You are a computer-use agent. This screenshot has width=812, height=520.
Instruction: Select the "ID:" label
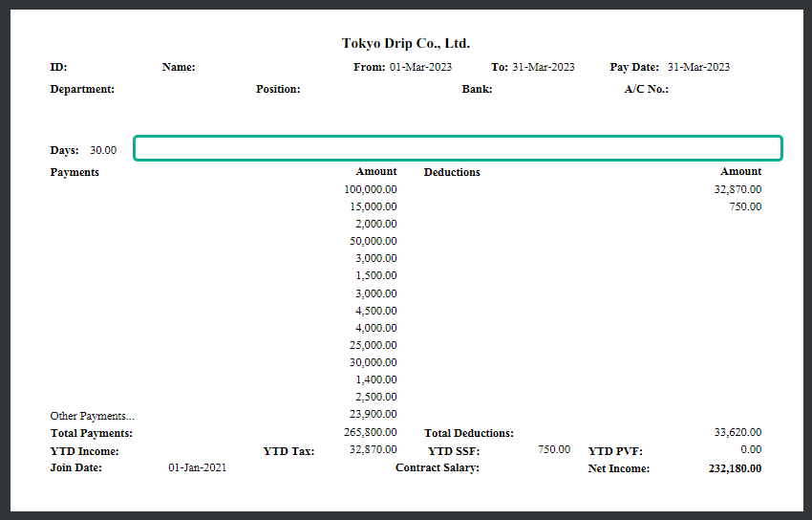[58, 67]
